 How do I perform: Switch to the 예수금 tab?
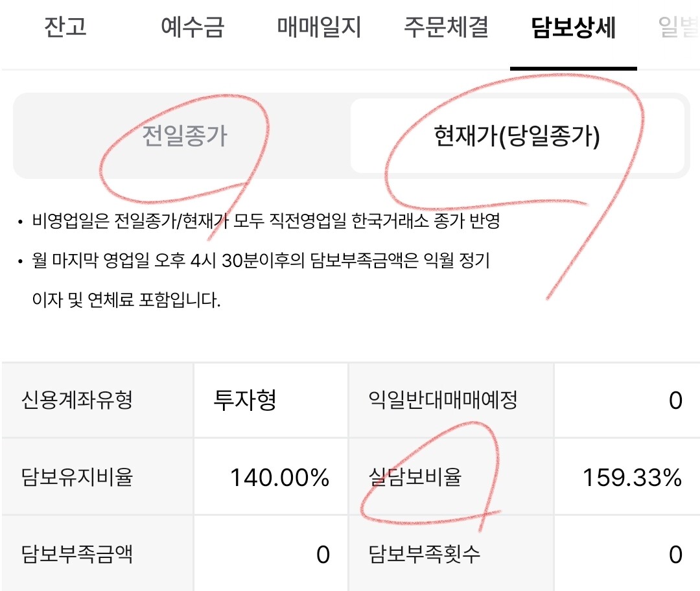tap(192, 27)
